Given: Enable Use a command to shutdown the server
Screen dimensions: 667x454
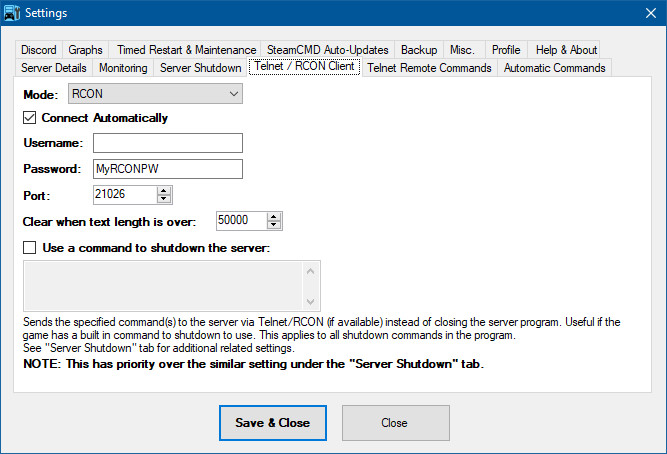Looking at the screenshot, I should (x=29, y=248).
